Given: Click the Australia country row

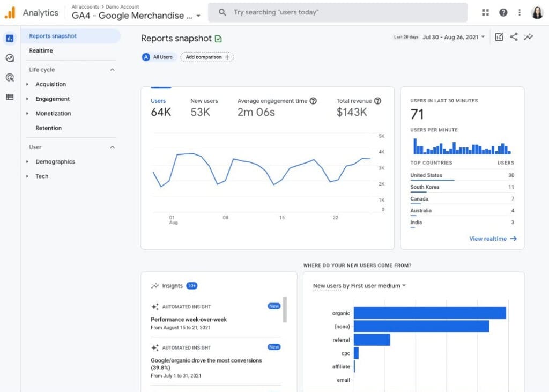Looking at the screenshot, I should tap(462, 211).
